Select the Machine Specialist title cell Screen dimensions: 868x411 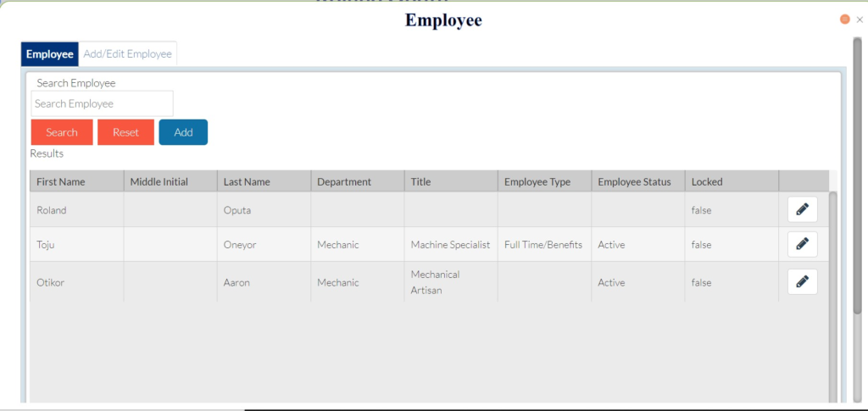(x=450, y=244)
